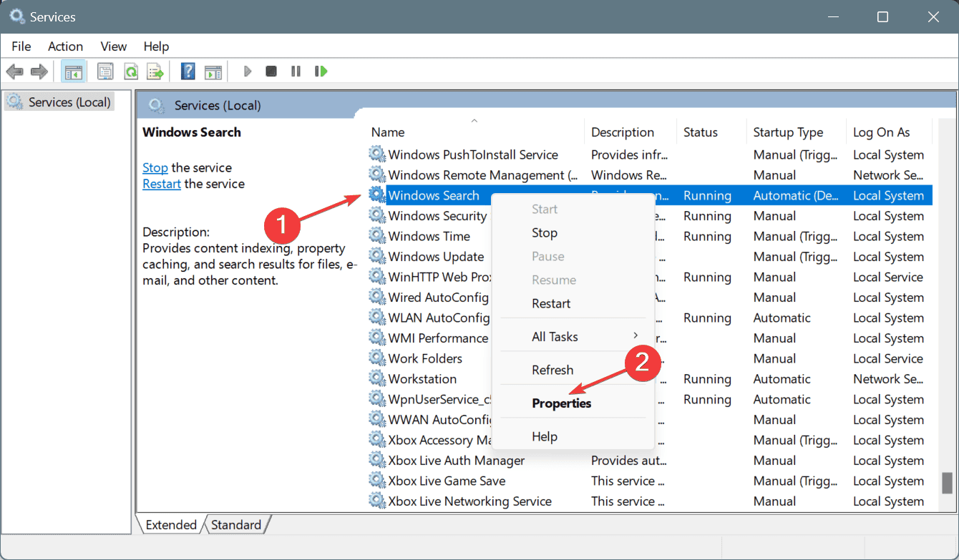Click the Stop Service square icon
Viewport: 959px width, 560px height.
click(271, 72)
